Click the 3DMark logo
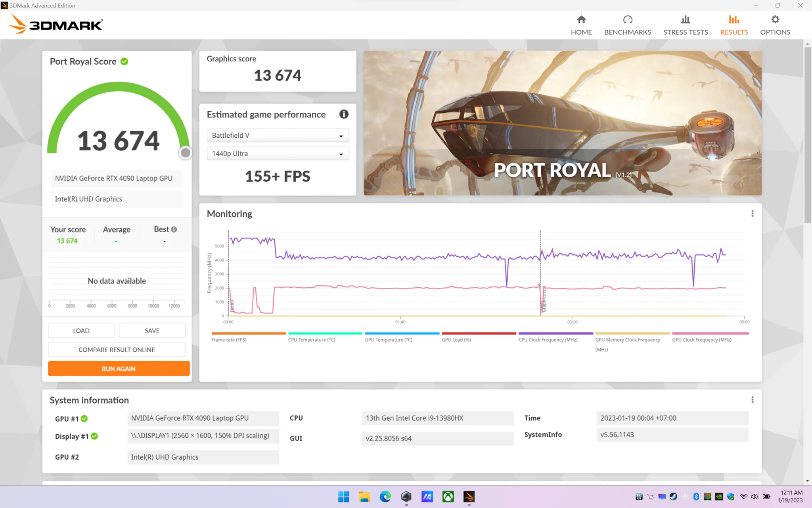The image size is (812, 508). [x=56, y=24]
